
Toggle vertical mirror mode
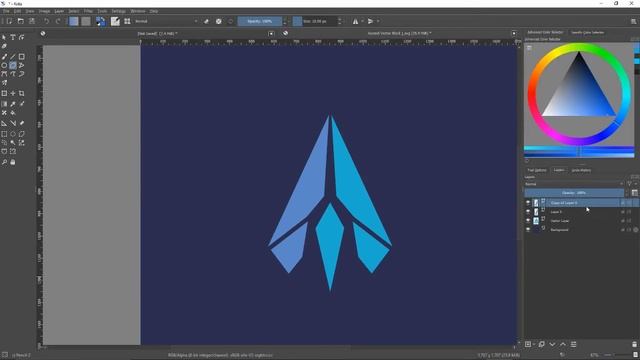370,21
